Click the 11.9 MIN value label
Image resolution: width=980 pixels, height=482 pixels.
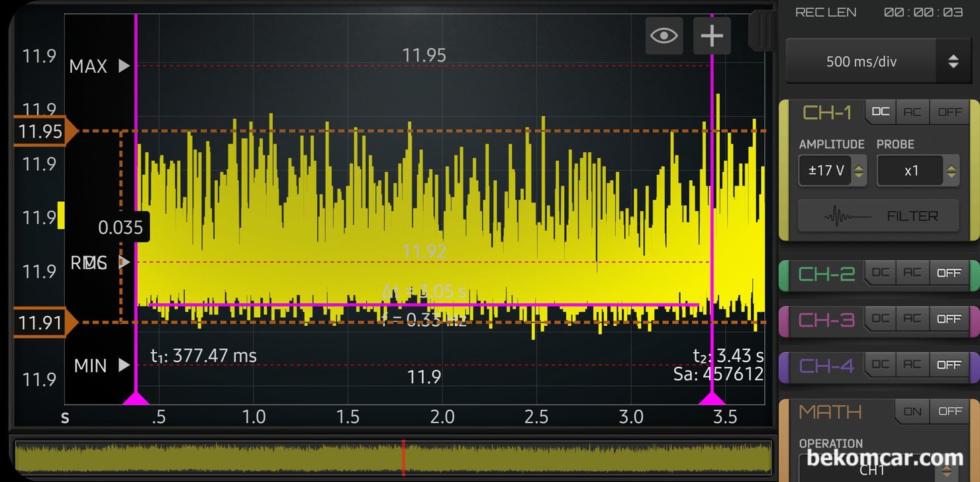[x=424, y=377]
